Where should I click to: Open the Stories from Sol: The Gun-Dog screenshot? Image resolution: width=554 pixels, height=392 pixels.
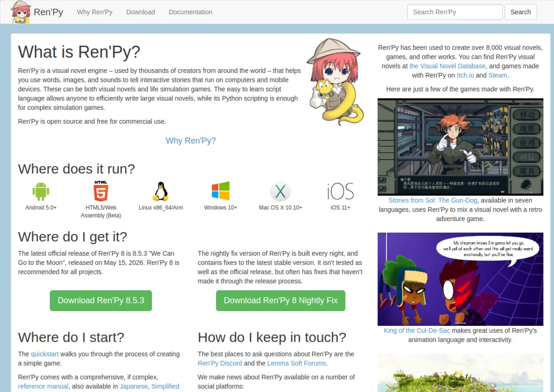pos(461,147)
